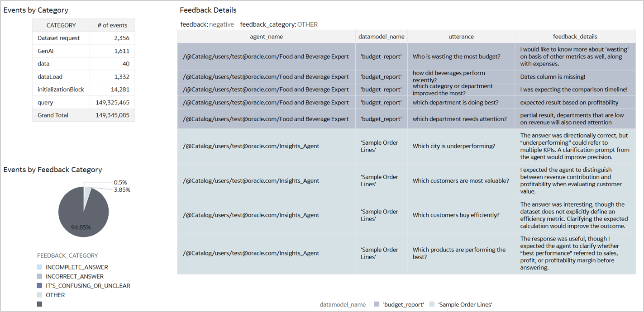
Task: Click the 149,325,465 query events value
Action: point(113,103)
